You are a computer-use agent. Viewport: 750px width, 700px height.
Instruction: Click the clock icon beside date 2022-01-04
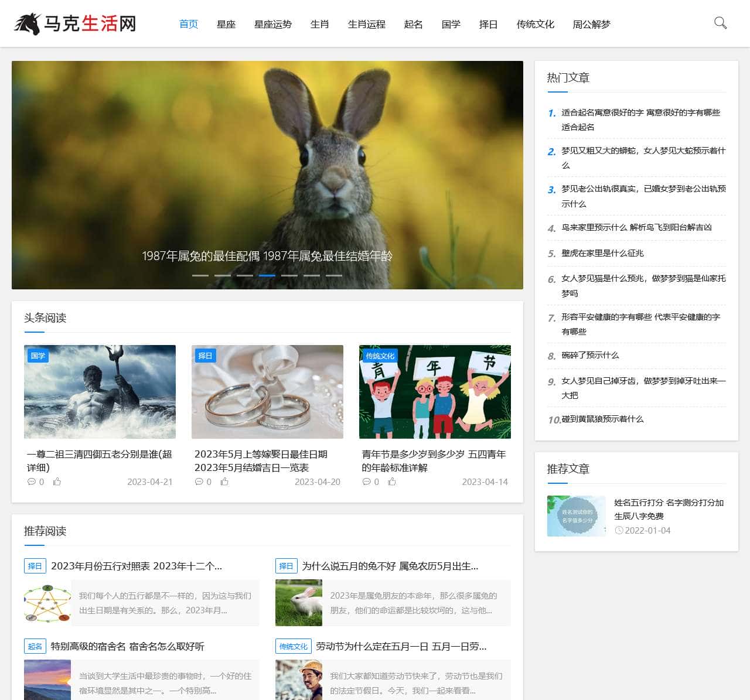[x=618, y=530]
